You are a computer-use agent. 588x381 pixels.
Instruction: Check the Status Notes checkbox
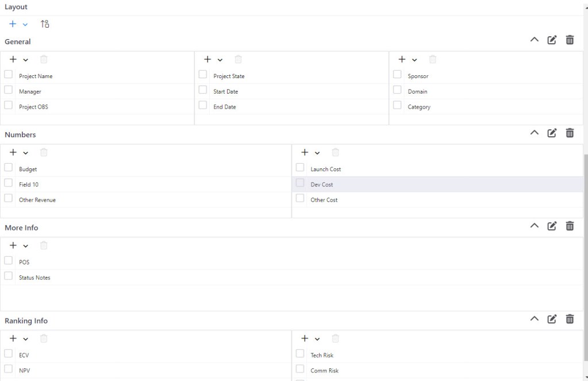(x=7, y=276)
